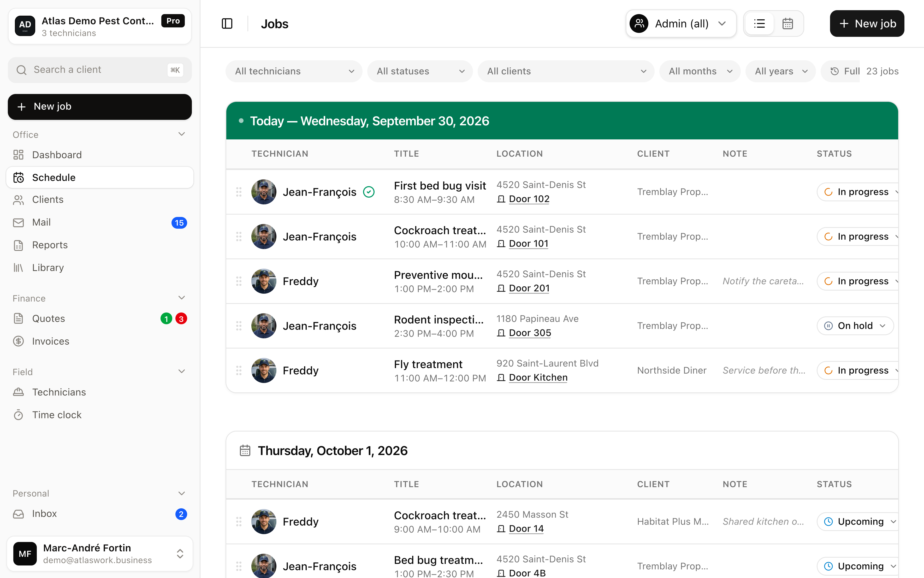
Task: Open Upcoming status for Freddy's Cockroach treatment
Action: coord(857,522)
